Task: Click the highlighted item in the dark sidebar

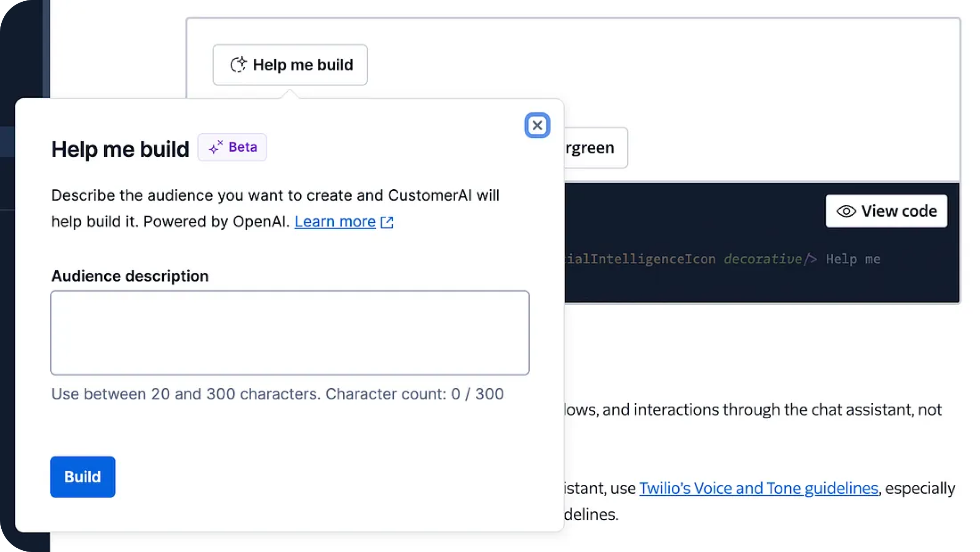Action: [8, 142]
